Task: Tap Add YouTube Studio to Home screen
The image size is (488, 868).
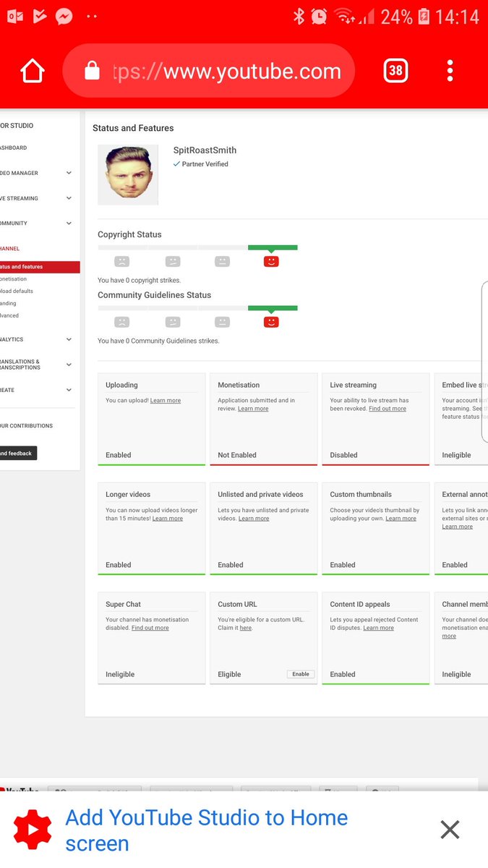Action: (207, 830)
